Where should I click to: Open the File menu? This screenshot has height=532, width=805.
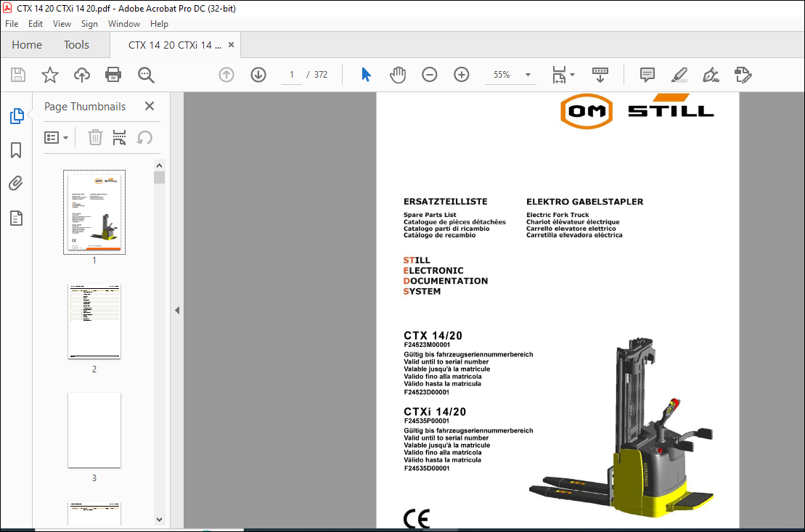tap(12, 24)
